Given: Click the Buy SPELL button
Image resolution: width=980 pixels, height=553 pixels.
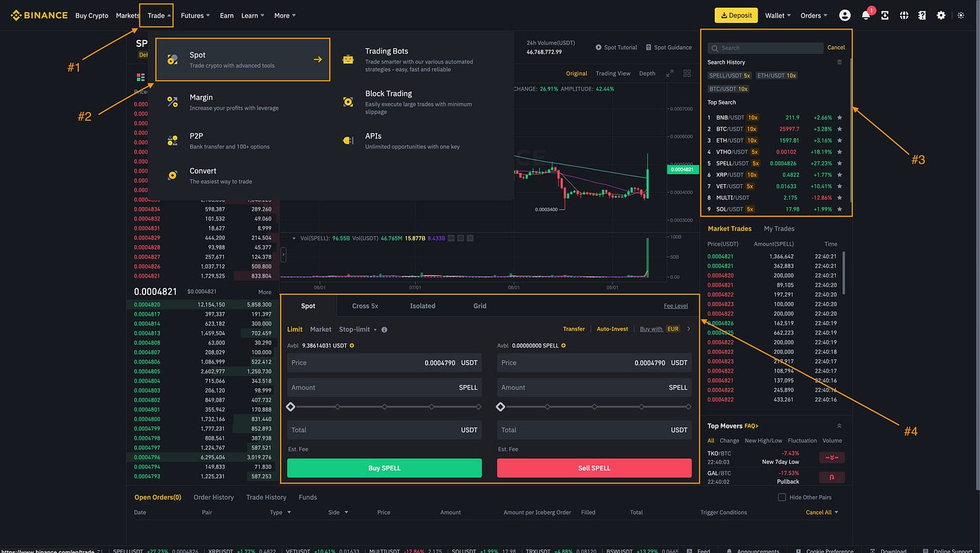Looking at the screenshot, I should pyautogui.click(x=384, y=468).
